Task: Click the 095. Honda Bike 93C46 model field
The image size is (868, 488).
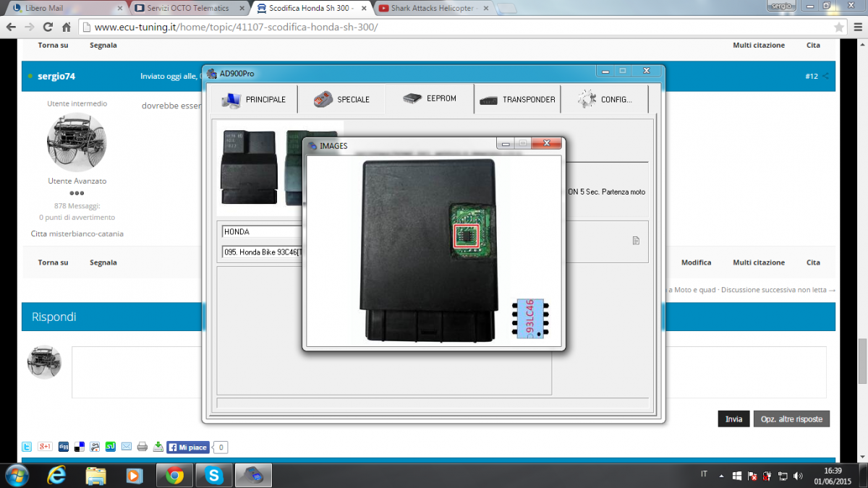Action: pos(262,252)
